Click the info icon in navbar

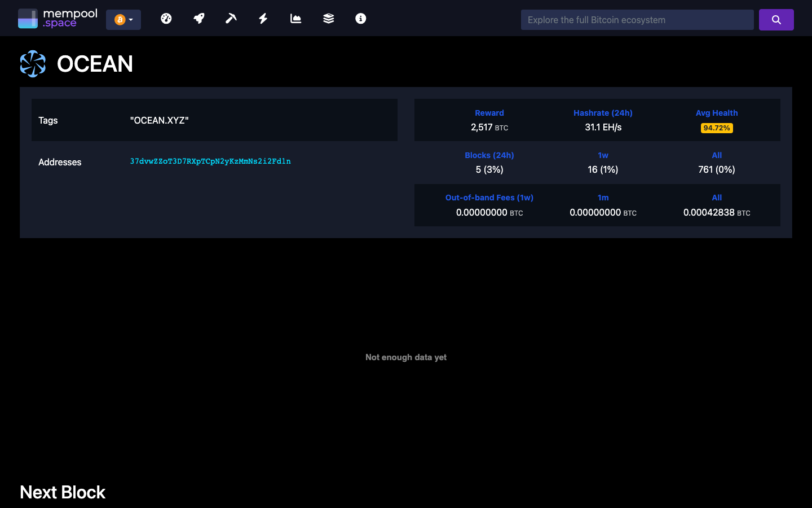360,18
